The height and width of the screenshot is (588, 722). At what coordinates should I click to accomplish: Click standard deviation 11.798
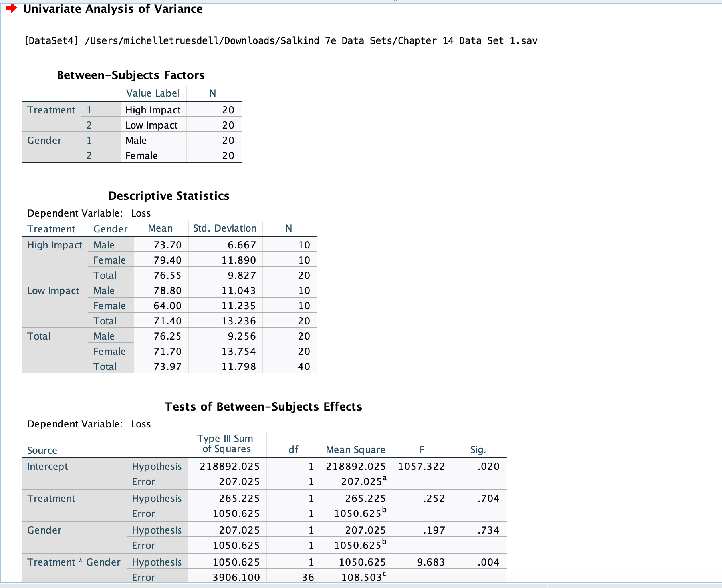239,366
